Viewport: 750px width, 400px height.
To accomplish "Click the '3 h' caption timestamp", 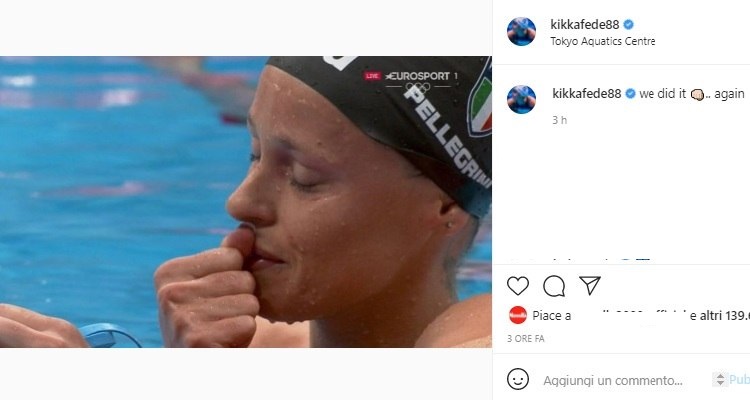I will (560, 120).
